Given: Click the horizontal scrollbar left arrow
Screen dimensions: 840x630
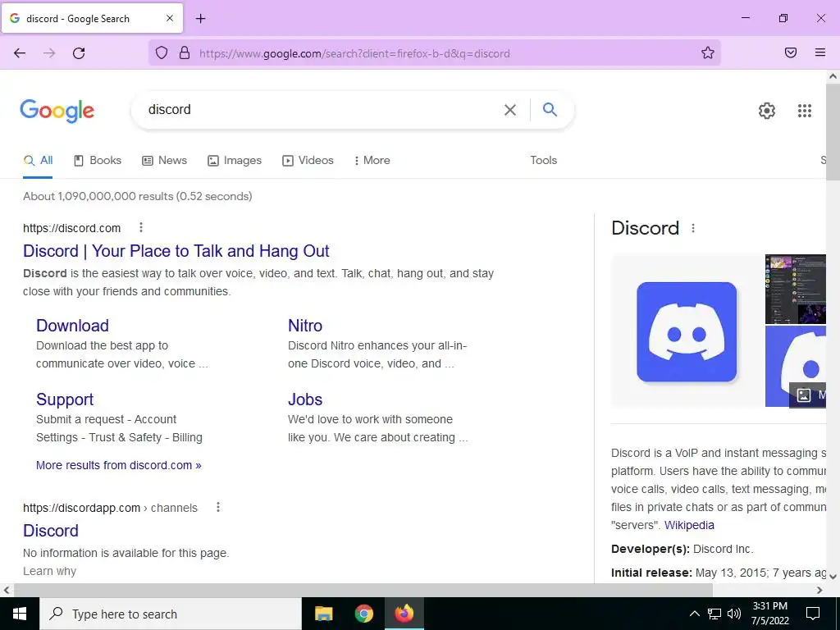Looking at the screenshot, I should pyautogui.click(x=7, y=590).
